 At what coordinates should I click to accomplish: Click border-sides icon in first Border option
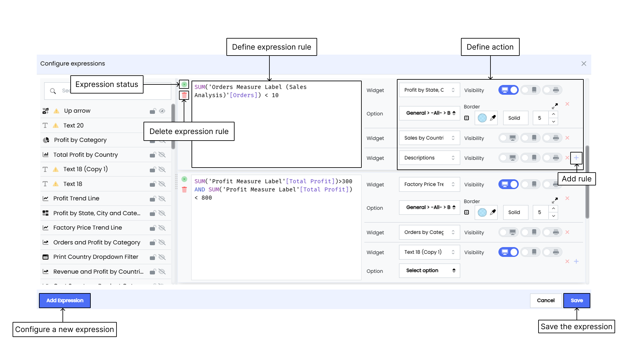pyautogui.click(x=467, y=118)
